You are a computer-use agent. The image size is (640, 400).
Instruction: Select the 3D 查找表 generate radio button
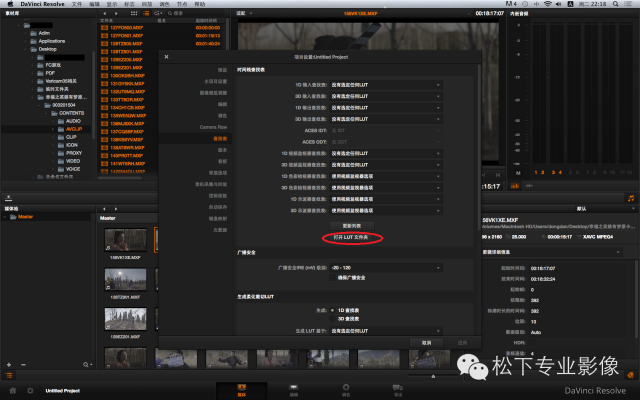point(333,319)
